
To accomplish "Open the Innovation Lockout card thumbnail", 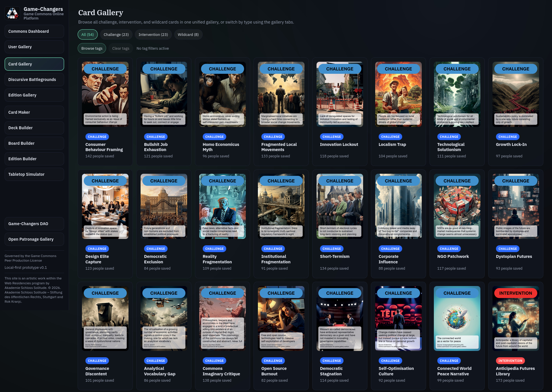I will point(340,94).
